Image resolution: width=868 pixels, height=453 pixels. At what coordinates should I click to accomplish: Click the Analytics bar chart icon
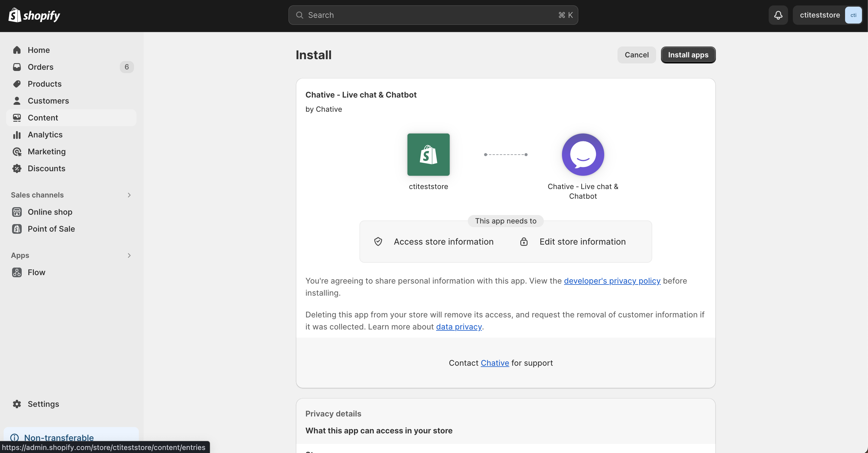pos(17,135)
